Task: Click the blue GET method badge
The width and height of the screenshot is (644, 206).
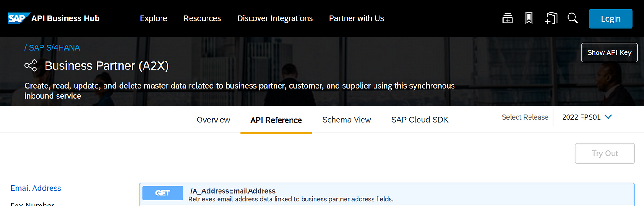Action: coord(163,194)
